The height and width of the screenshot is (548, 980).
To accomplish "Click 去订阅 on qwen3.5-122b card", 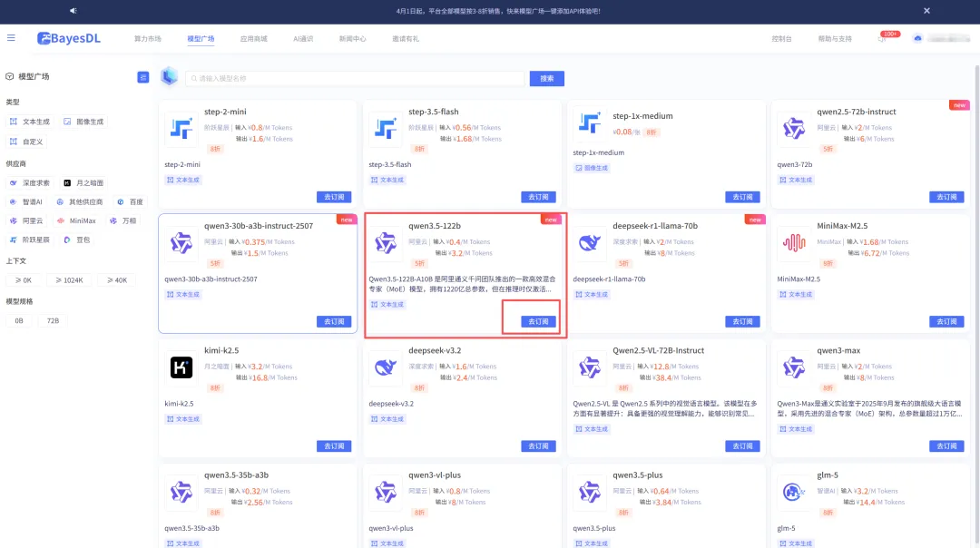I will (x=538, y=321).
